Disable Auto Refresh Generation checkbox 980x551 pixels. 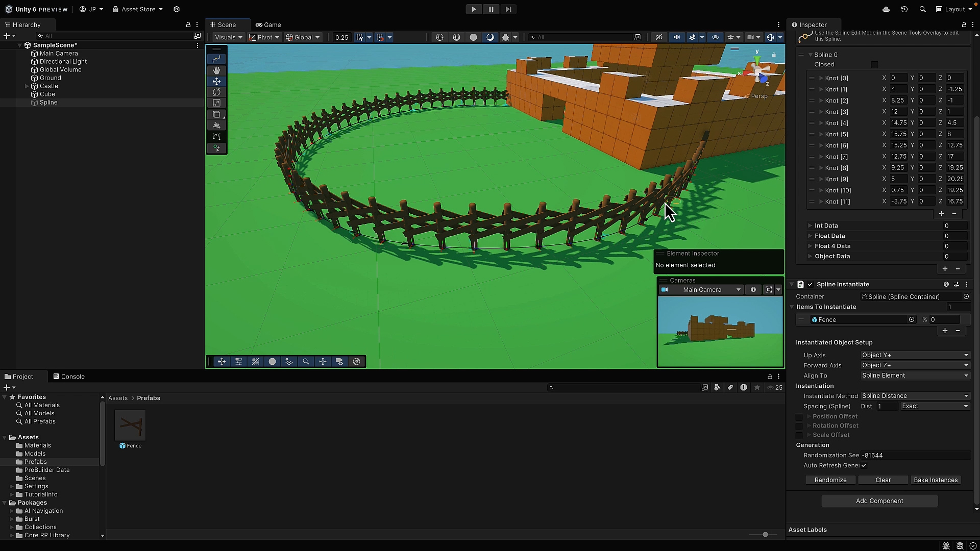864,465
